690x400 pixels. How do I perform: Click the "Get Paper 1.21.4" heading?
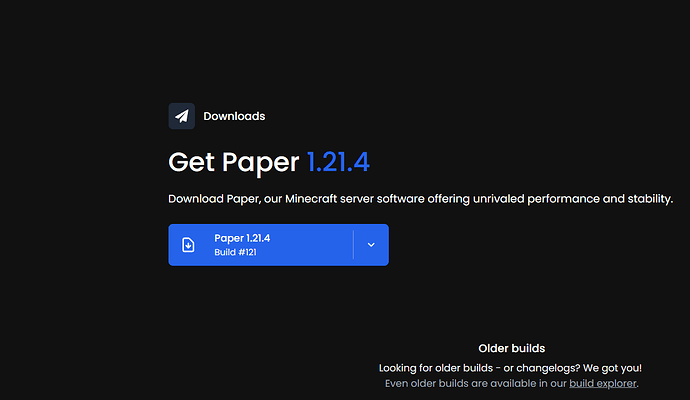click(269, 162)
